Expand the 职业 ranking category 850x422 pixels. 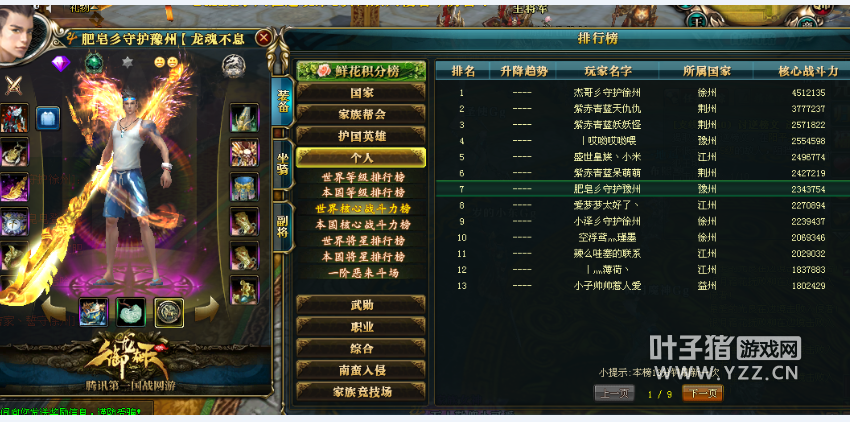[x=361, y=327]
